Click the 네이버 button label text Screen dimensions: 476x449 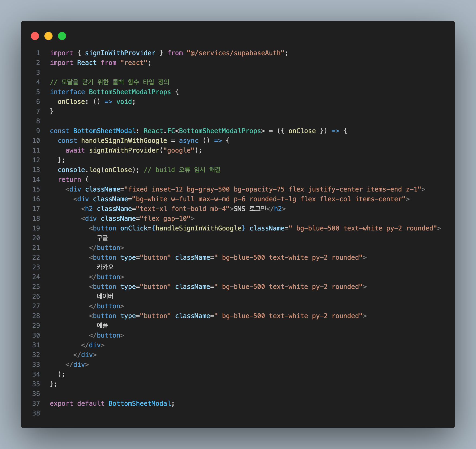(105, 296)
